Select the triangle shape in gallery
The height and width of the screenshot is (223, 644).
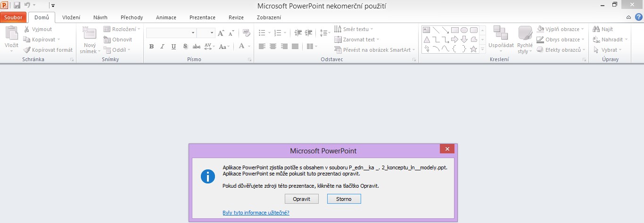(x=426, y=39)
